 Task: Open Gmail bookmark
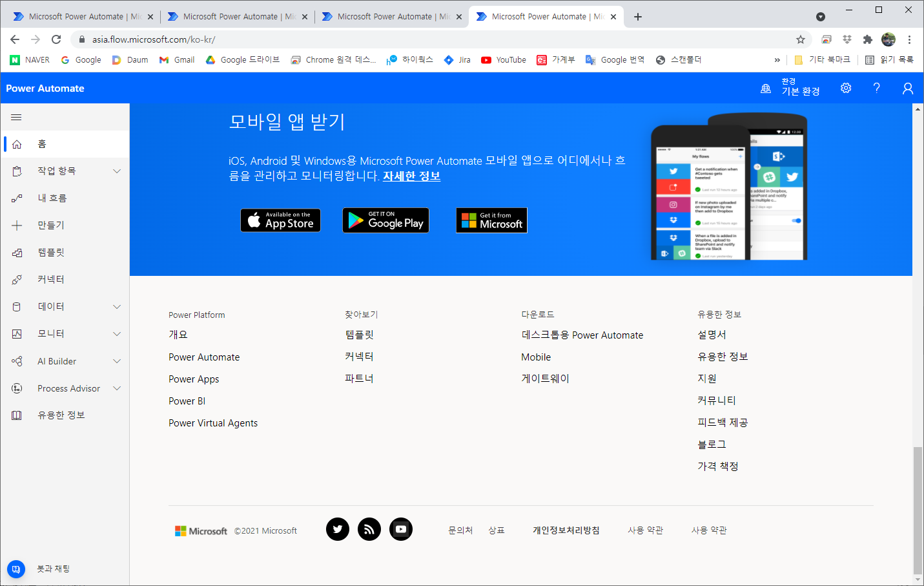pyautogui.click(x=177, y=60)
